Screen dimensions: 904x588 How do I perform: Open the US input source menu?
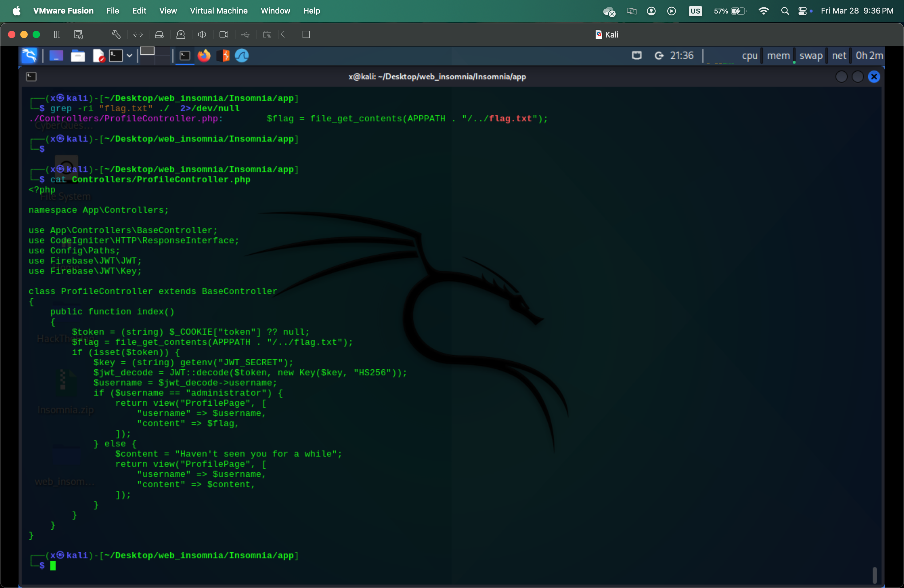tap(695, 11)
